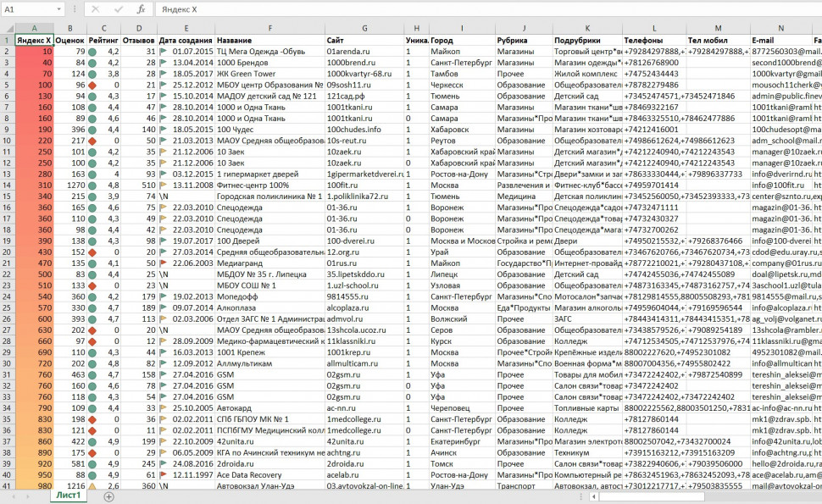Select cell 100chudes.info
The image size is (822, 504).
[x=364, y=130]
